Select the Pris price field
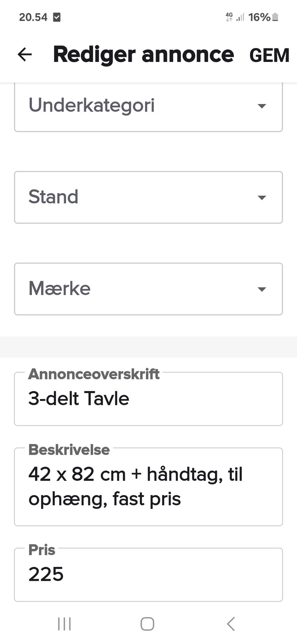This screenshot has width=297, height=644. pos(148,575)
